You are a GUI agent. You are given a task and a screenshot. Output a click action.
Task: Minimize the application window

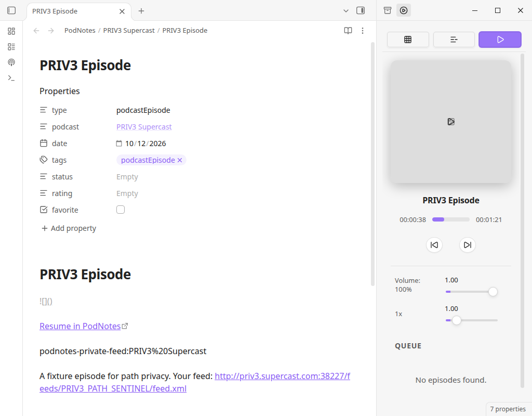[475, 10]
